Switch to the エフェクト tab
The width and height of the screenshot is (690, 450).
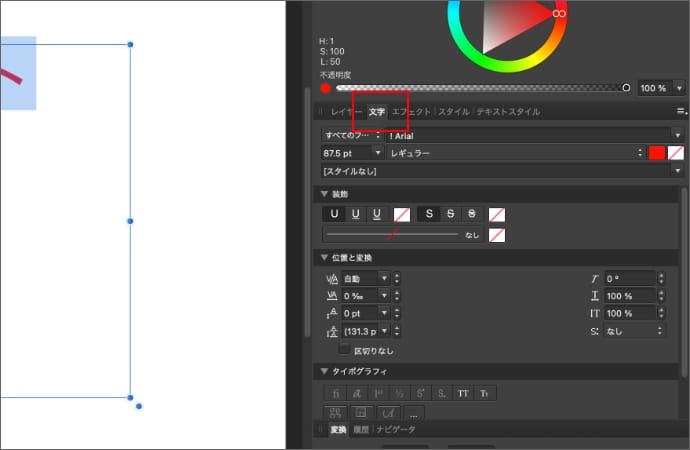click(411, 112)
